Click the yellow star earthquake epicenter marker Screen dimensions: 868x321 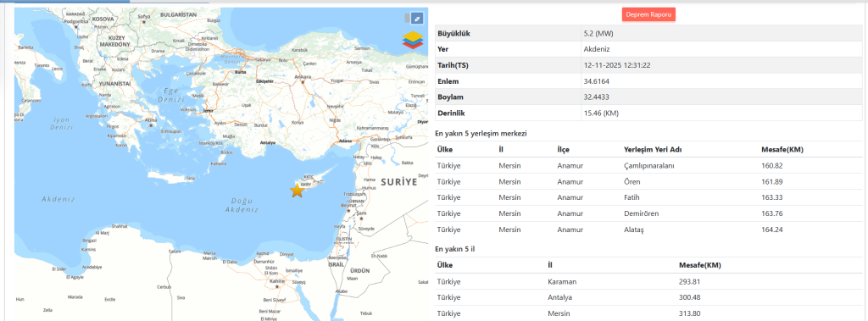[x=298, y=191]
